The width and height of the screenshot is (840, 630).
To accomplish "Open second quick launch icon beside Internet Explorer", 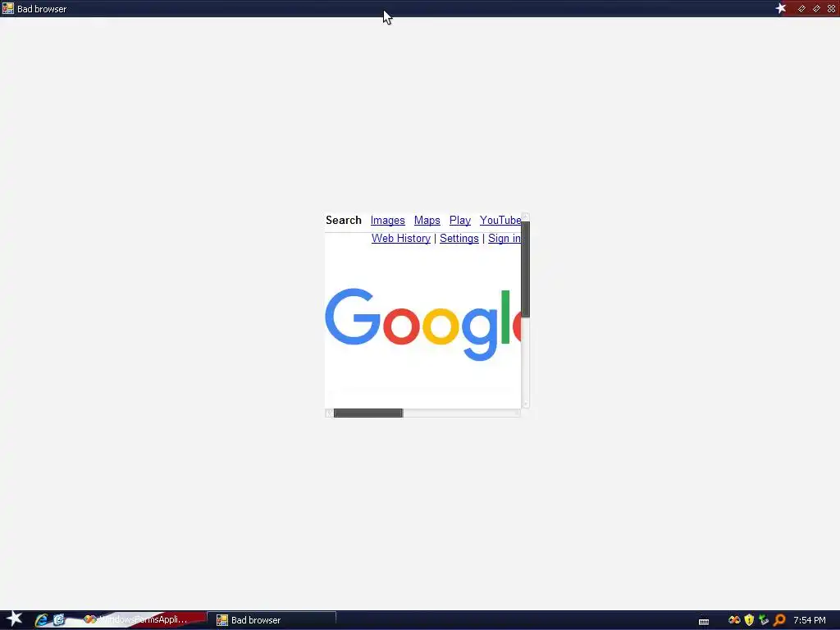I will click(x=59, y=620).
